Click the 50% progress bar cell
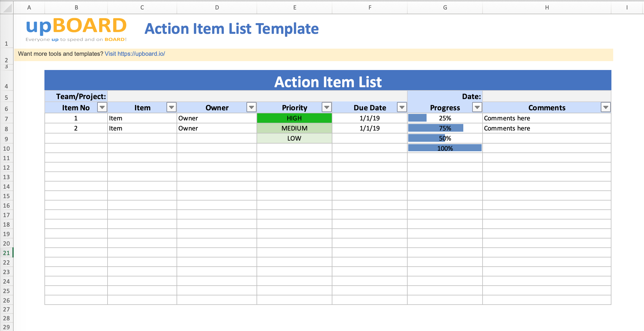Image resolution: width=644 pixels, height=331 pixels. point(444,138)
